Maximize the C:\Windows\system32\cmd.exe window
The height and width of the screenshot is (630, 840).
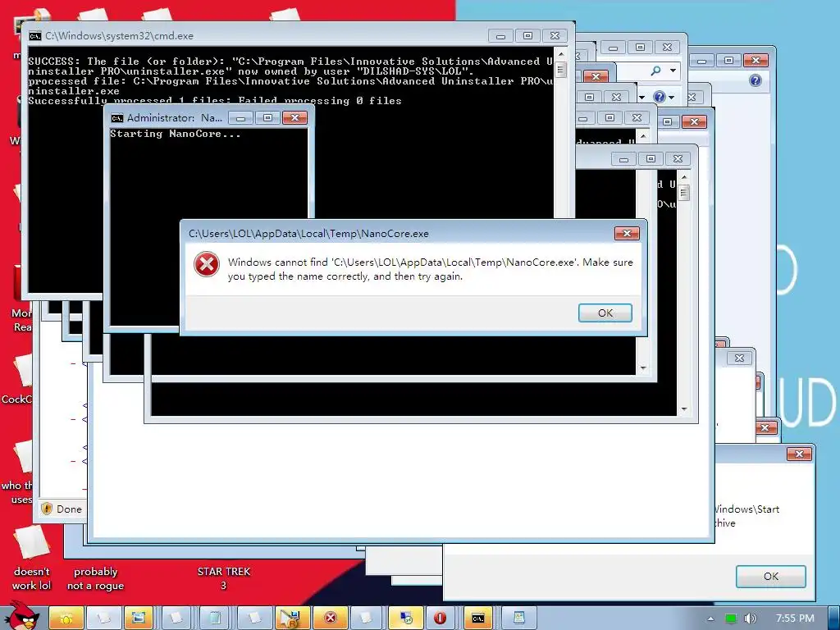point(527,36)
